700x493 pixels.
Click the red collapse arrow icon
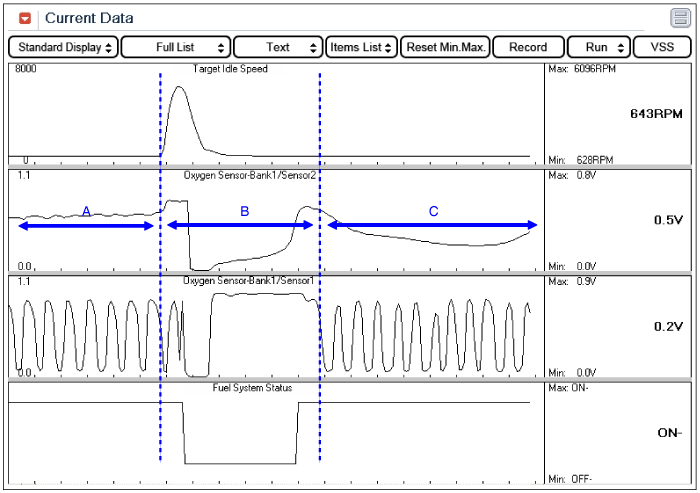coord(25,18)
